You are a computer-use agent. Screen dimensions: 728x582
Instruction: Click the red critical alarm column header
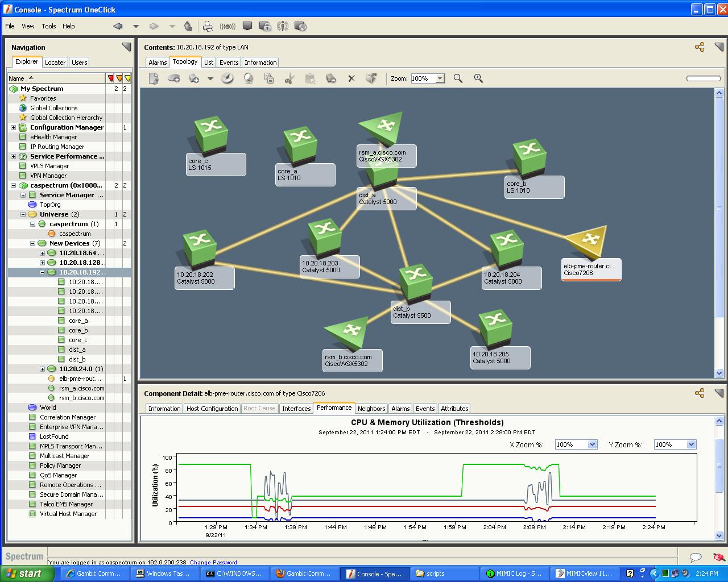click(x=111, y=78)
